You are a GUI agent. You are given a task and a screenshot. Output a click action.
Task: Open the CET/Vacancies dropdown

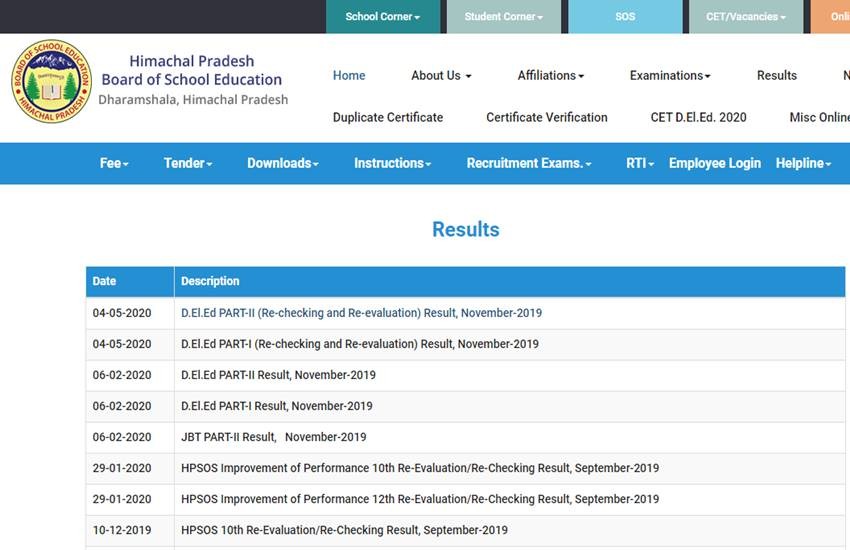[x=745, y=17]
